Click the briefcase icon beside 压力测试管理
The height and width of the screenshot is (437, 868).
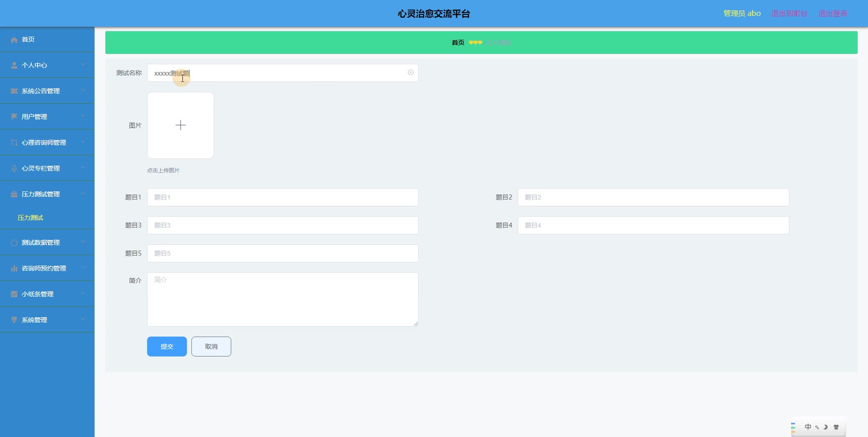click(14, 195)
